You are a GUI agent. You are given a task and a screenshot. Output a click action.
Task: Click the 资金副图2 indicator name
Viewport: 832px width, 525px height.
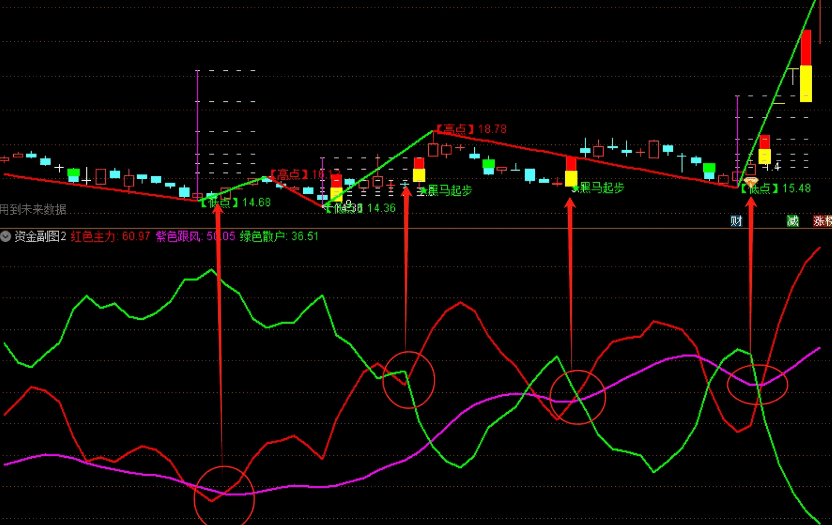(40, 236)
